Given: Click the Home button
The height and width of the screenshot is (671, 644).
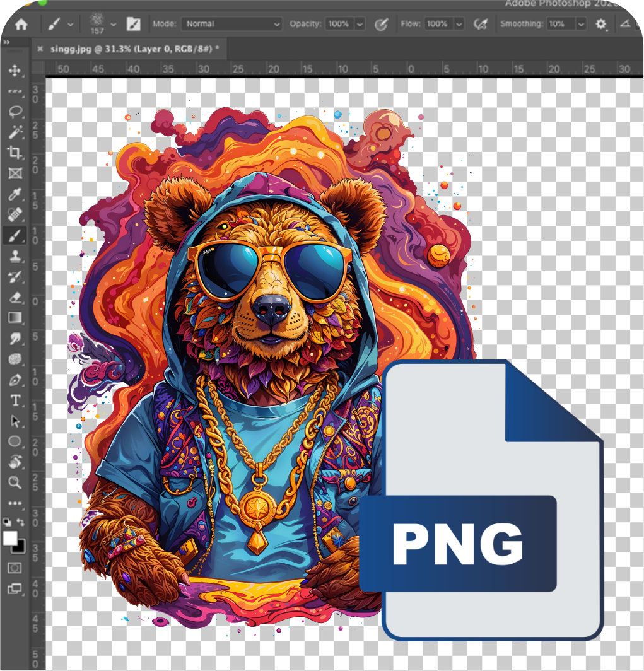Looking at the screenshot, I should (x=21, y=24).
